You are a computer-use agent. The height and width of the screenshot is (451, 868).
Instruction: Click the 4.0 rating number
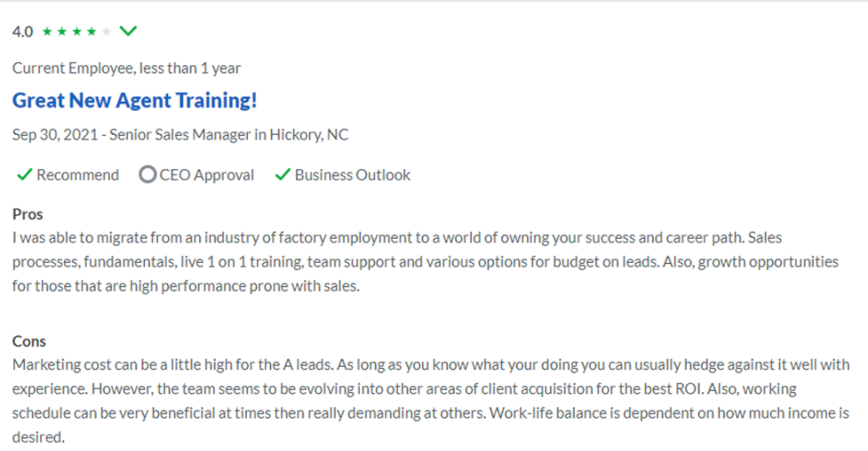[x=23, y=32]
